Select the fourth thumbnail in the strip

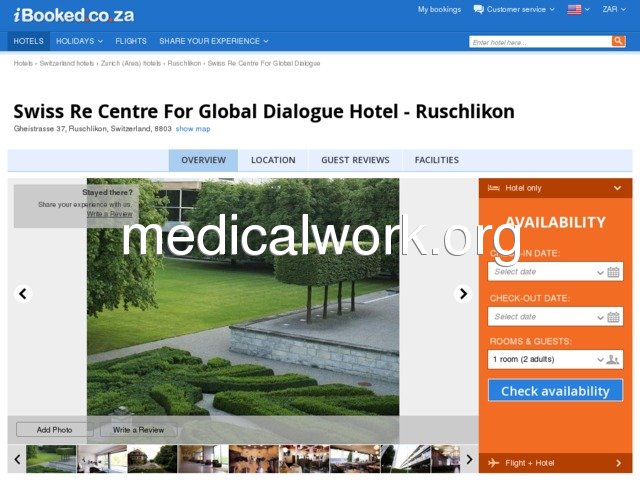(x=203, y=459)
